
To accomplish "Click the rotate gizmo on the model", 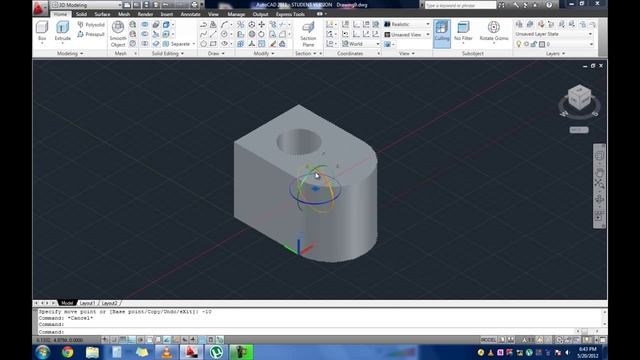I will click(315, 188).
